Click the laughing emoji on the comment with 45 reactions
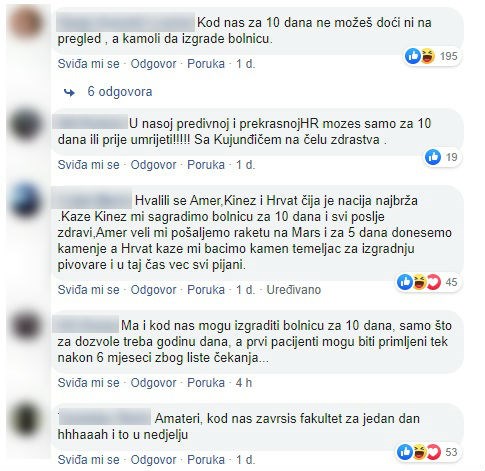 click(420, 282)
